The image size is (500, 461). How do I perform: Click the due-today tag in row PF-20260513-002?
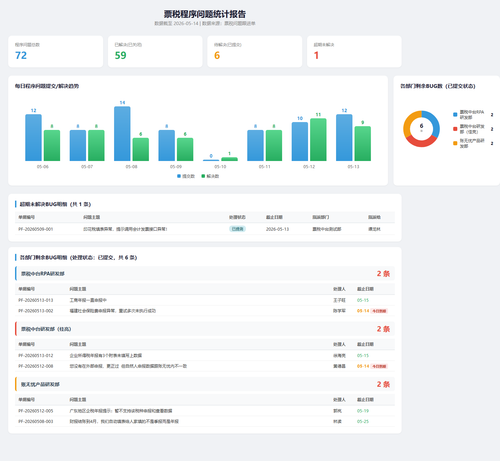379,311
